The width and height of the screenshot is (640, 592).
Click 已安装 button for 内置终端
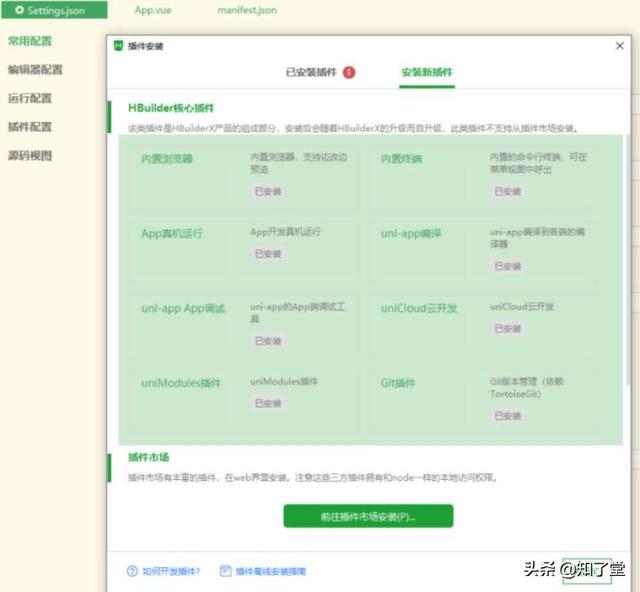(507, 191)
